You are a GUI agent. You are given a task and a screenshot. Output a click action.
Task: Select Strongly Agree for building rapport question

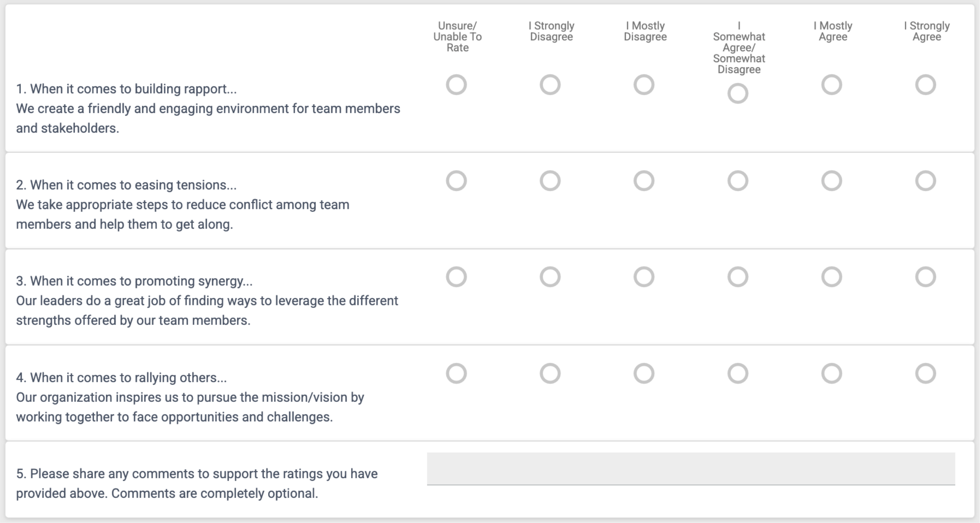pyautogui.click(x=925, y=85)
